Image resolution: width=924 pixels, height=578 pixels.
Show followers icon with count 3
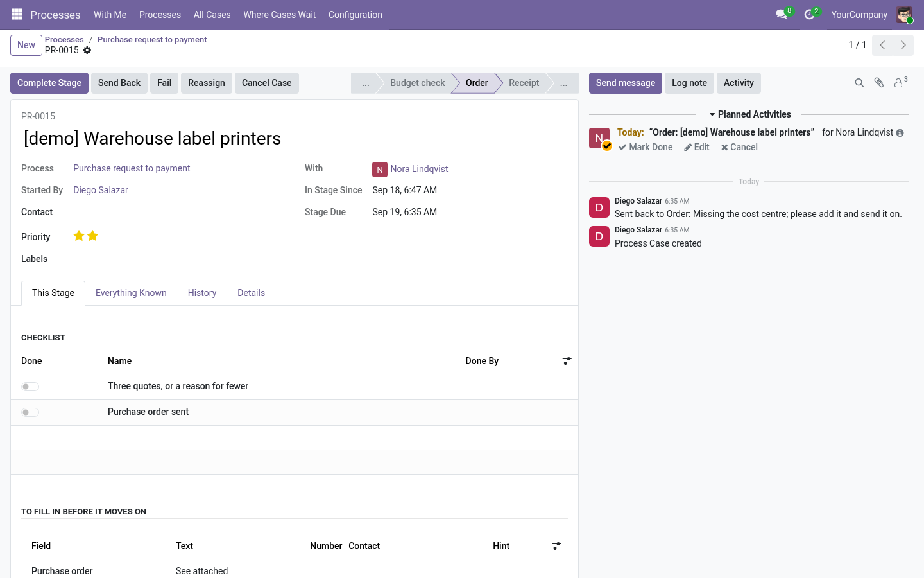pyautogui.click(x=900, y=83)
